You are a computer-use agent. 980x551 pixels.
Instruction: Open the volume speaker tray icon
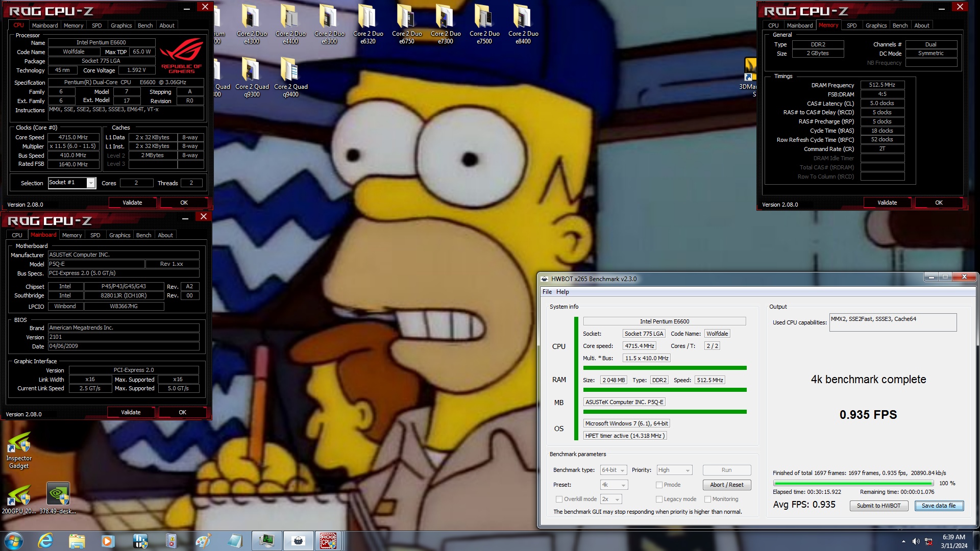point(916,541)
